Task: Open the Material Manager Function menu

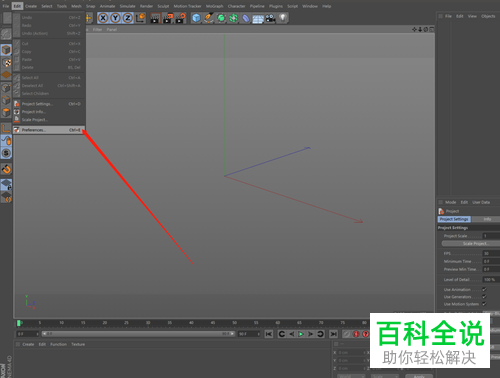Action: coord(58,344)
